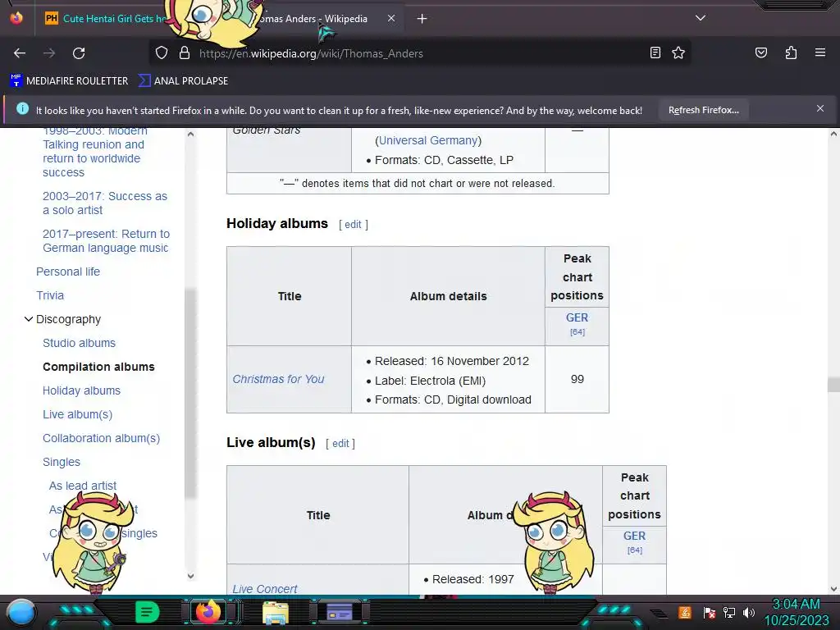The width and height of the screenshot is (840, 630).
Task: Close the Thomas Anders Wikipedia tab
Action: 391,18
